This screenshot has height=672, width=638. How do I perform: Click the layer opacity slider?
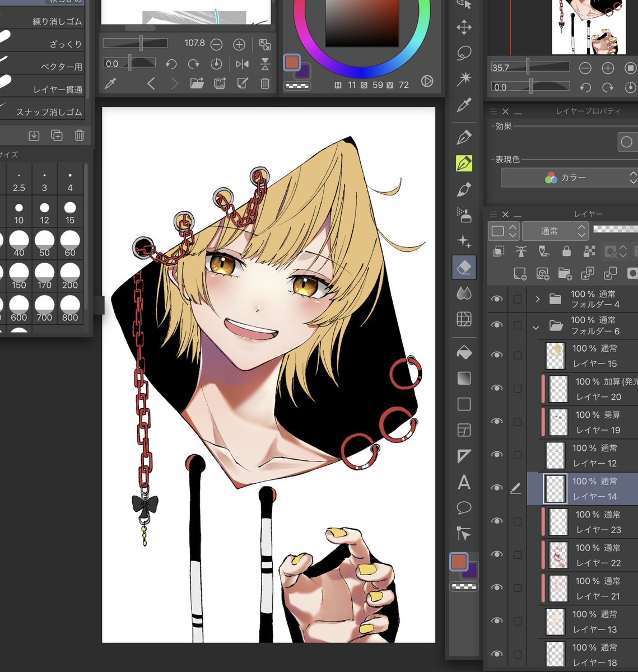point(615,230)
